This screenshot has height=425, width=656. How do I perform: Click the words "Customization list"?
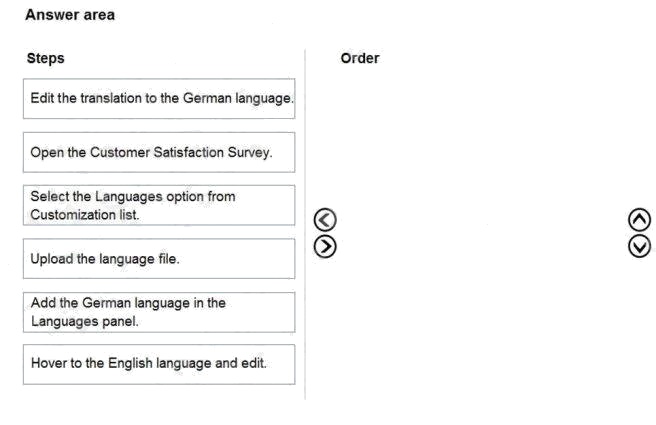pyautogui.click(x=84, y=215)
